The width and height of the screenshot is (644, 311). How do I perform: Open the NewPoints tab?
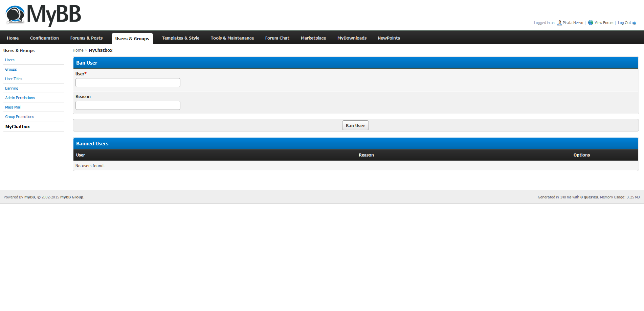point(389,38)
